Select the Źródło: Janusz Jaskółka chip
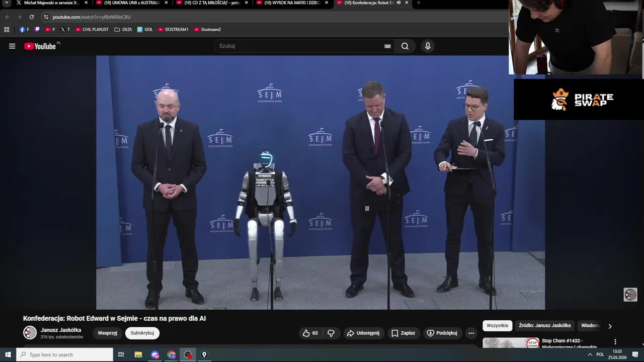Screen dimensions: 644x362 click(544, 326)
